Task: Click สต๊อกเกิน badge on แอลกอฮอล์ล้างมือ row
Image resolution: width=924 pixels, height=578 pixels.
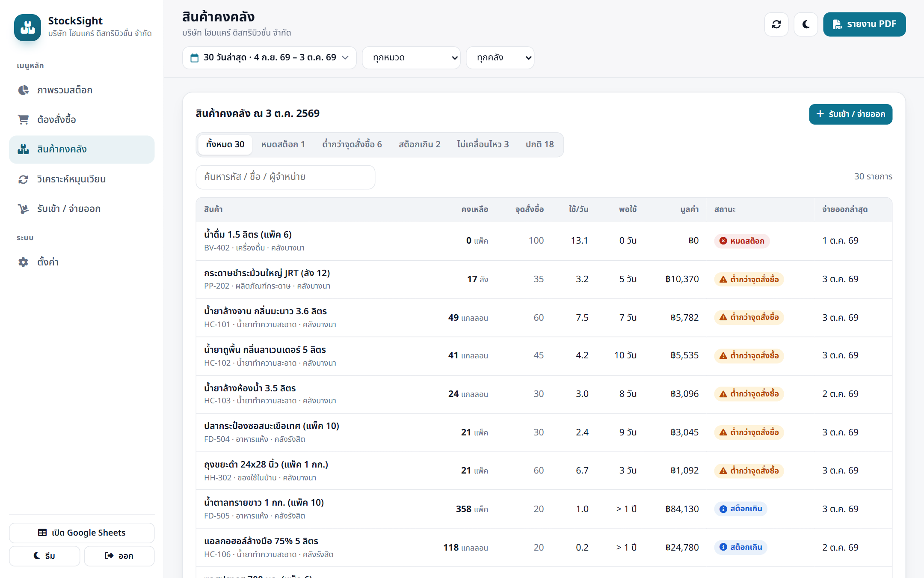Action: pos(740,548)
